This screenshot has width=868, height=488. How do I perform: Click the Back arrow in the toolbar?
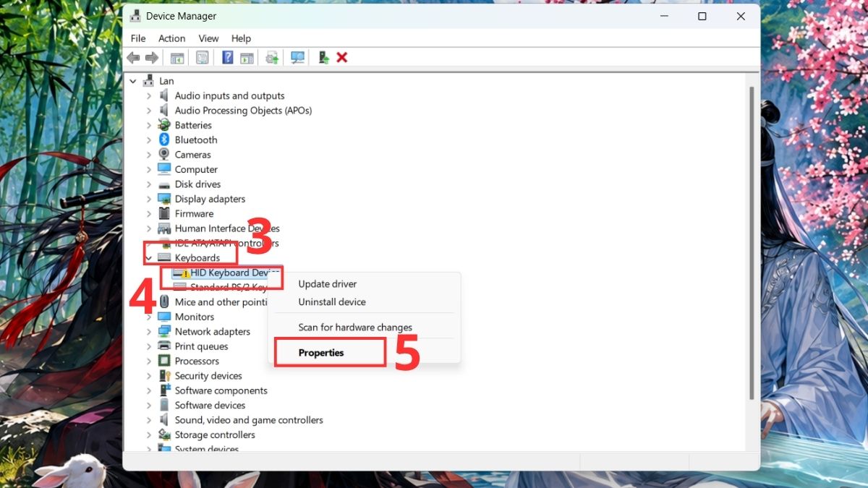(133, 58)
